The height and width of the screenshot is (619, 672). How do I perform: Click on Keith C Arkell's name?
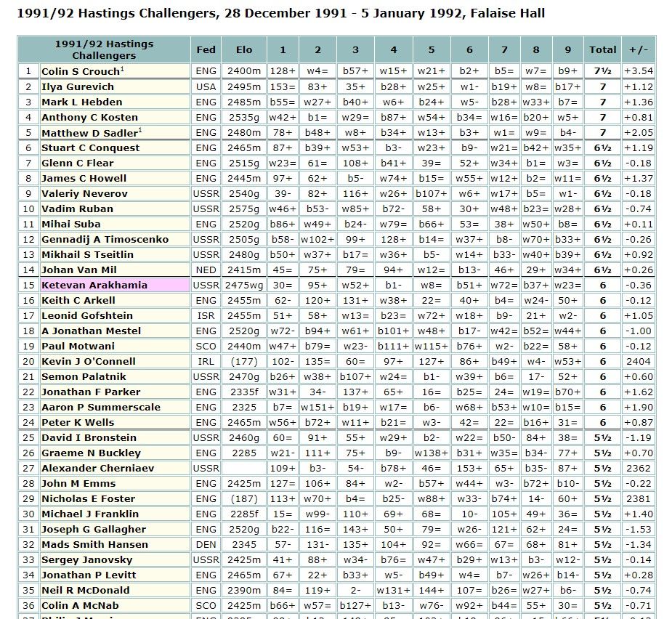[78, 300]
